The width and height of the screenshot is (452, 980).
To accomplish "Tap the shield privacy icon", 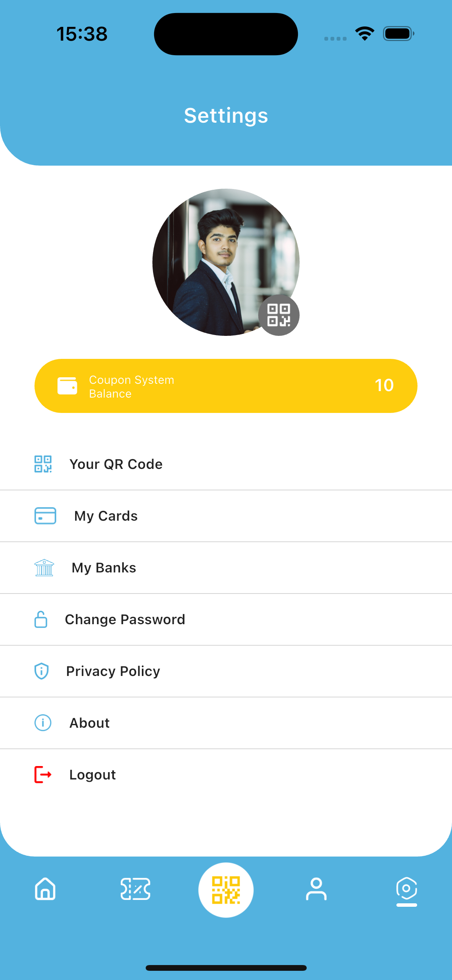I will pyautogui.click(x=41, y=671).
